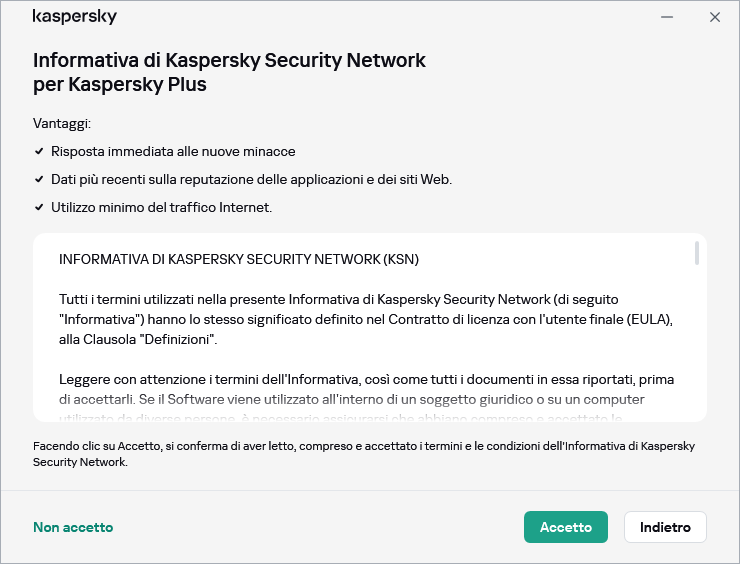Click checkmark beside Utilizzo minimo del traffico Internet

[x=39, y=207]
